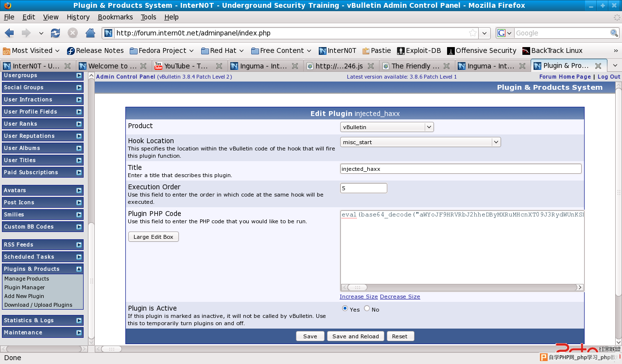Stop loading with the Stop icon

(x=72, y=33)
